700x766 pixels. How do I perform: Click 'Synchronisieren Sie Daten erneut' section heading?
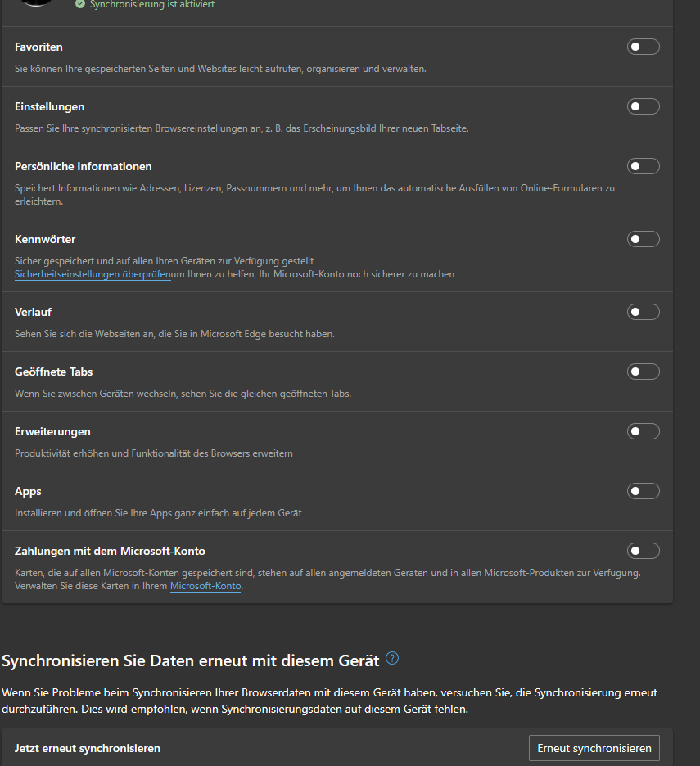point(190,660)
